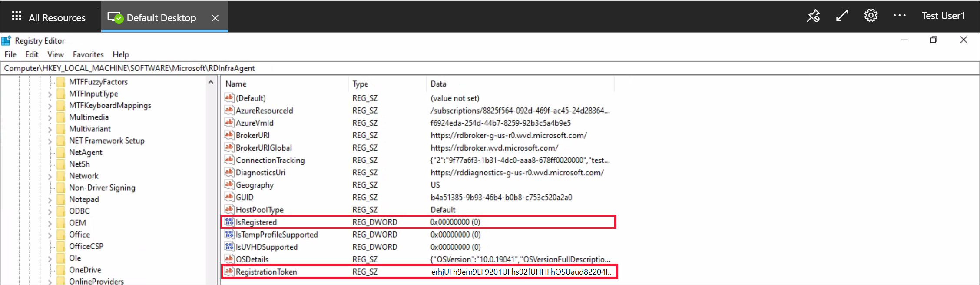Select the HostPoolType value name
Screen dimensions: 980x285
[259, 210]
